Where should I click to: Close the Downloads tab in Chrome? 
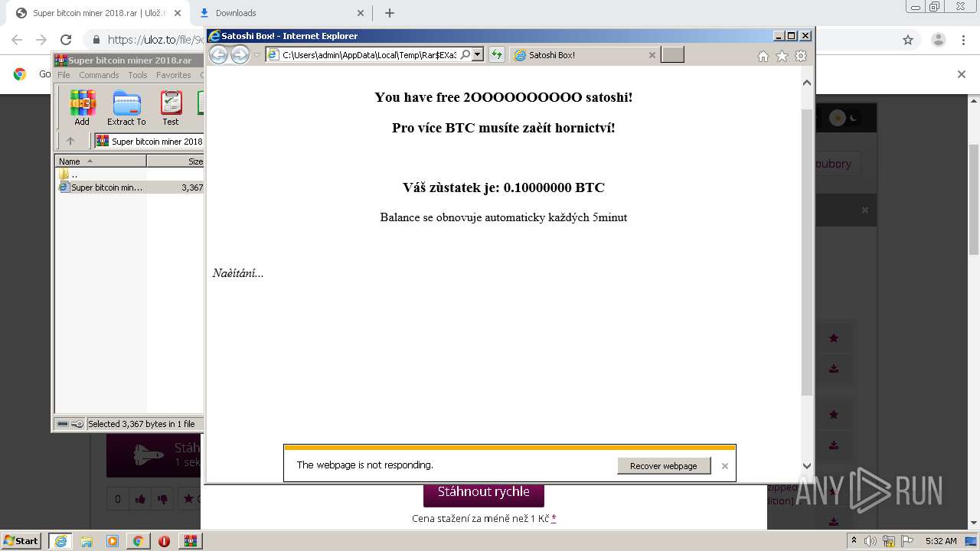(361, 13)
